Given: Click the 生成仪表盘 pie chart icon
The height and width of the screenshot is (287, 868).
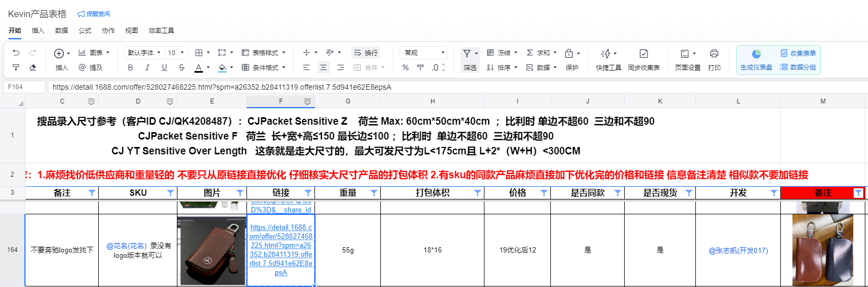Looking at the screenshot, I should pos(756,54).
